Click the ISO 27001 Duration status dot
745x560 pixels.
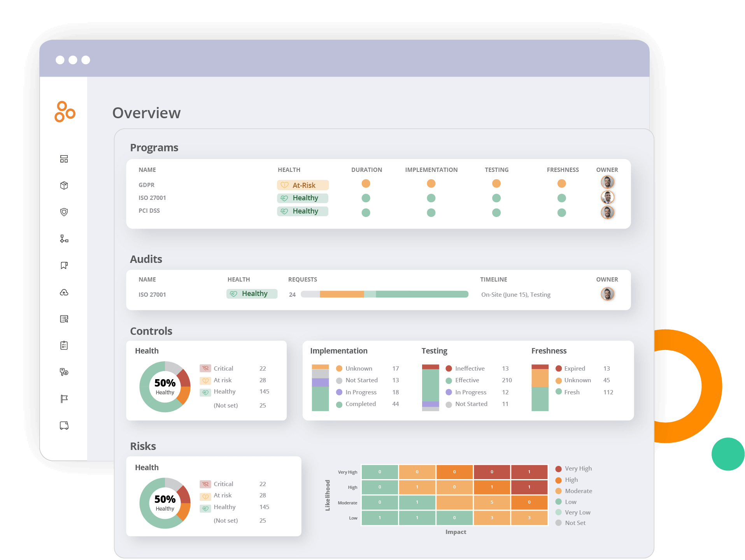pyautogui.click(x=366, y=198)
